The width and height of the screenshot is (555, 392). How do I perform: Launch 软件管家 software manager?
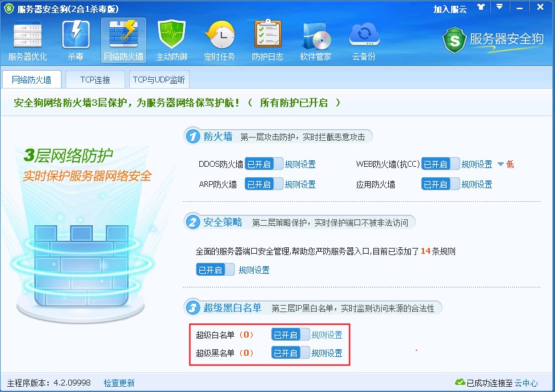click(x=315, y=41)
